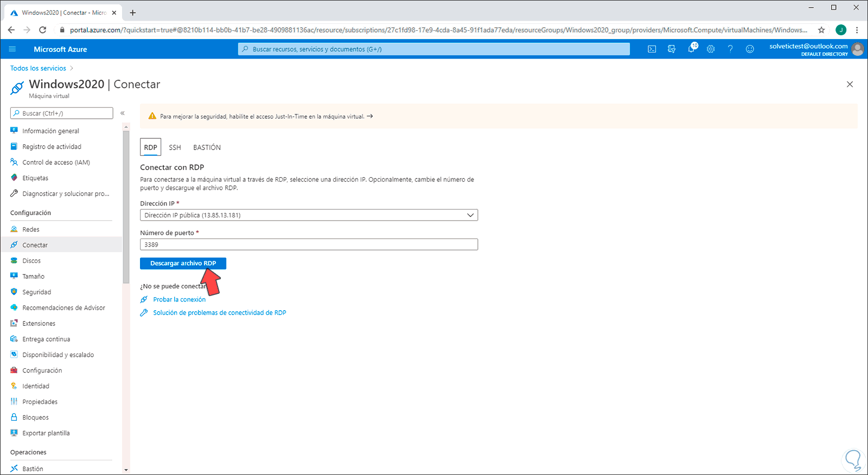Switch to the SSH tab
This screenshot has height=475, width=868.
(x=175, y=147)
